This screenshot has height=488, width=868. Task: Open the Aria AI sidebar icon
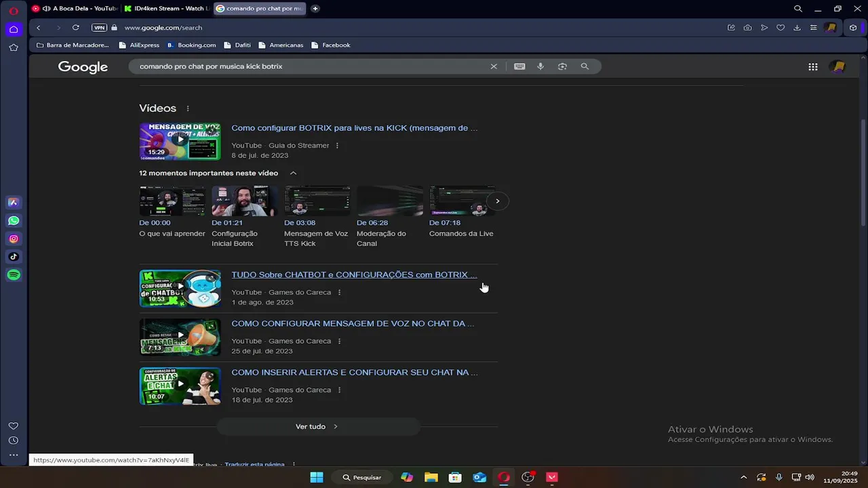click(14, 203)
